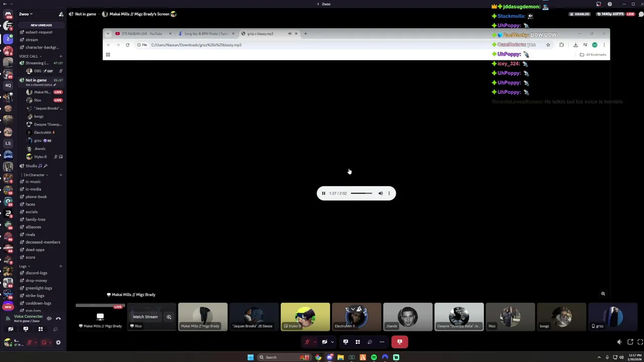This screenshot has height=362, width=644.
Task: Open the ic-music channel
Action: tap(33, 182)
